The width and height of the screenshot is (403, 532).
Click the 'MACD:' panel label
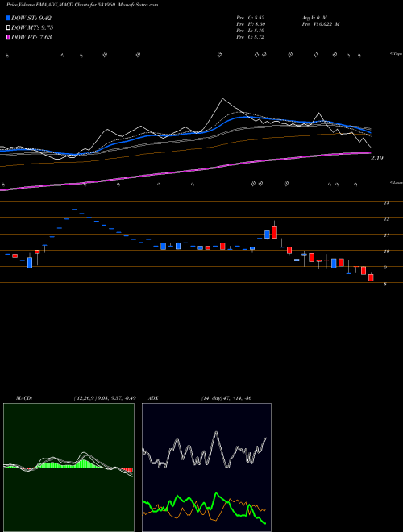tap(24, 398)
